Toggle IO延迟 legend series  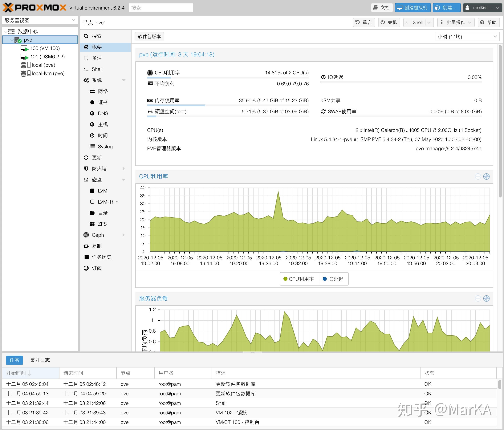[333, 279]
